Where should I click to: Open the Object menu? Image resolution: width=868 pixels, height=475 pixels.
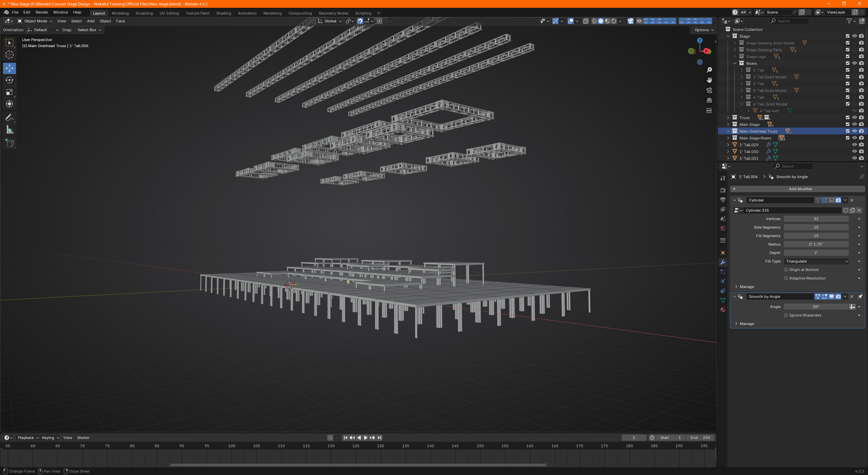(x=105, y=21)
